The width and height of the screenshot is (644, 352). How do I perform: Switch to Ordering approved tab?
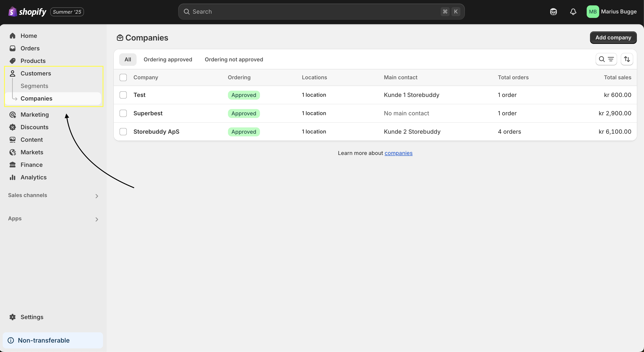point(168,60)
